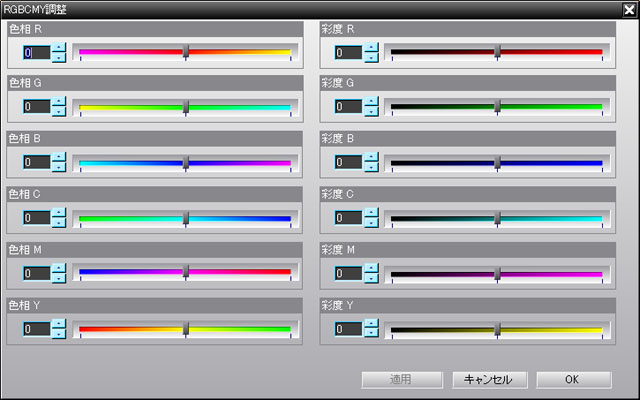The width and height of the screenshot is (640, 400).
Task: Decrease the 彩度 C value with down arrow
Action: point(371,222)
